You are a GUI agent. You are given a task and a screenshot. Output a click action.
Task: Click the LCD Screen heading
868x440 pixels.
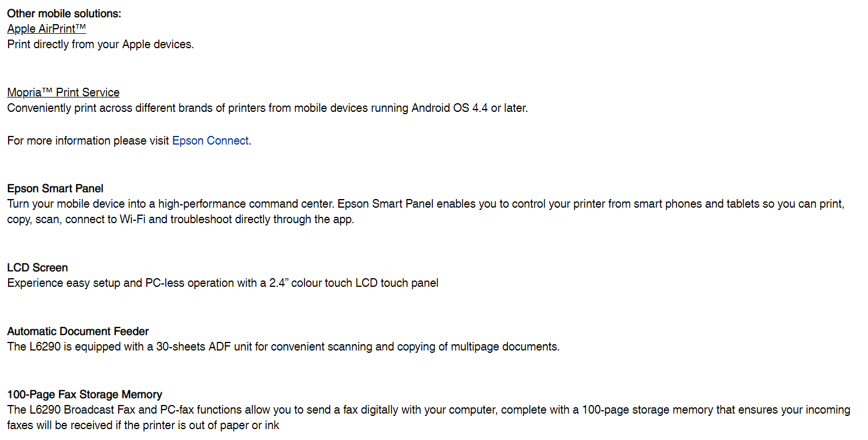click(x=37, y=267)
